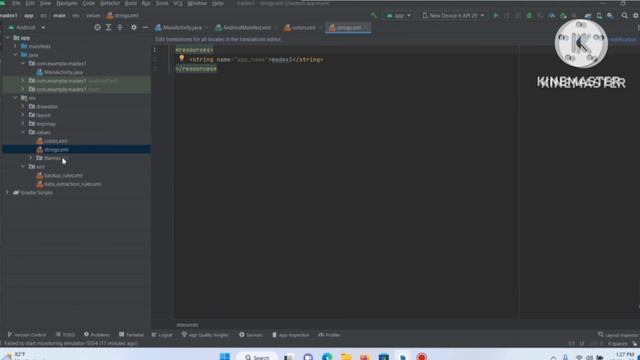This screenshot has width=640, height=360.
Task: Collapse the java folder
Action: click(15, 55)
